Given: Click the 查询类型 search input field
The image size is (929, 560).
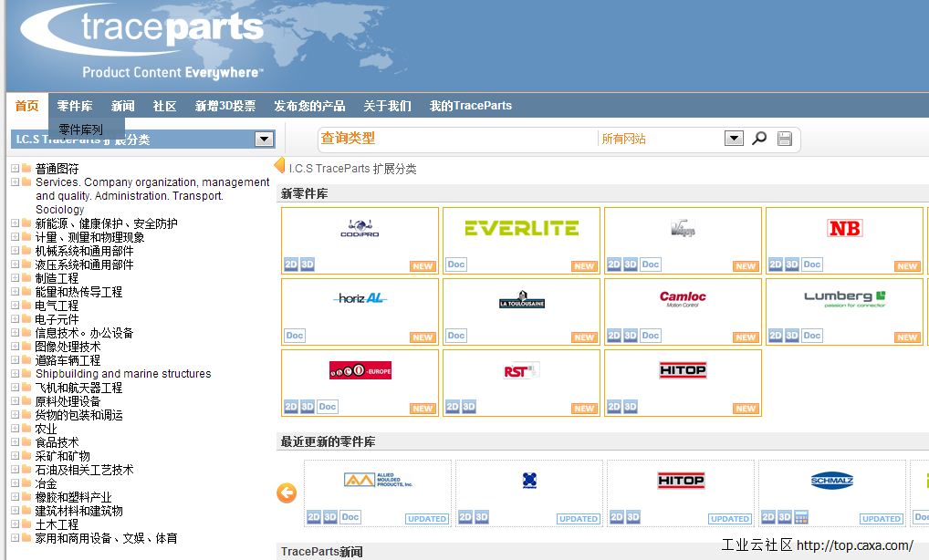Looking at the screenshot, I should pos(456,139).
